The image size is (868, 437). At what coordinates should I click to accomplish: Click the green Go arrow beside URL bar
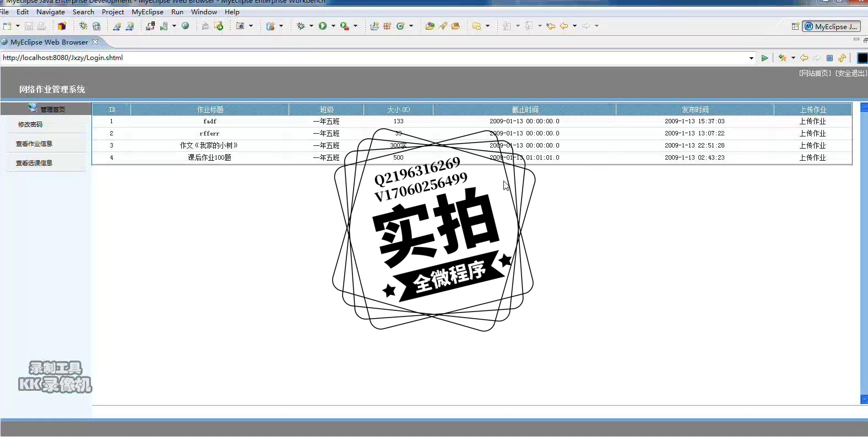(764, 58)
